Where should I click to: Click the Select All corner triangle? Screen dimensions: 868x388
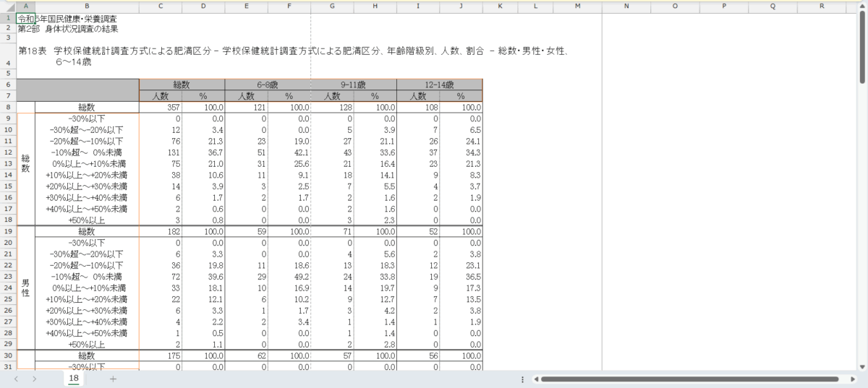pos(7,6)
